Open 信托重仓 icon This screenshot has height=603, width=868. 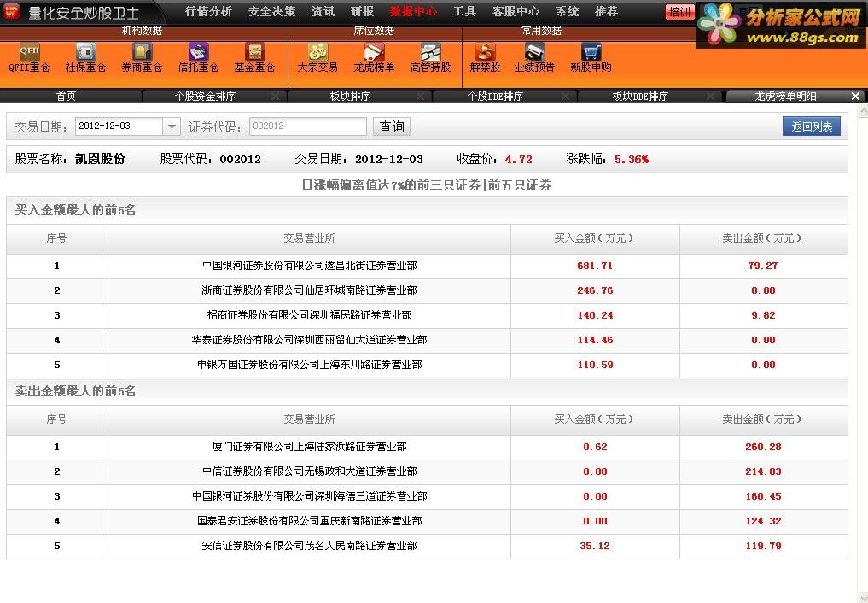(x=198, y=57)
